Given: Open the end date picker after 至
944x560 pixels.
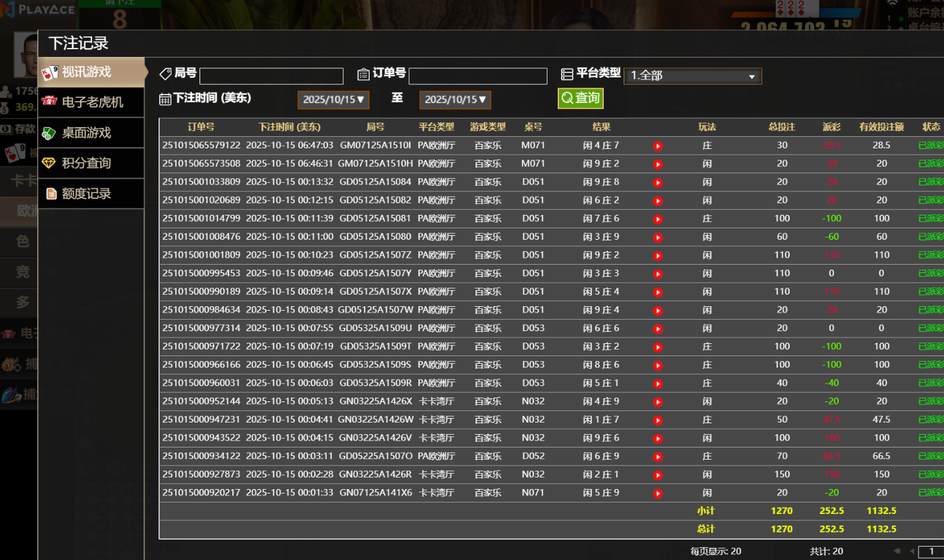Looking at the screenshot, I should tap(455, 100).
